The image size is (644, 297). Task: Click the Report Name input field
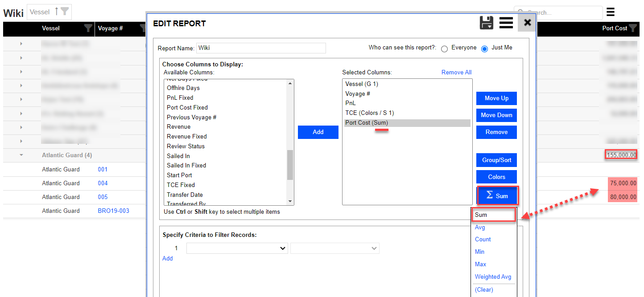tap(261, 48)
